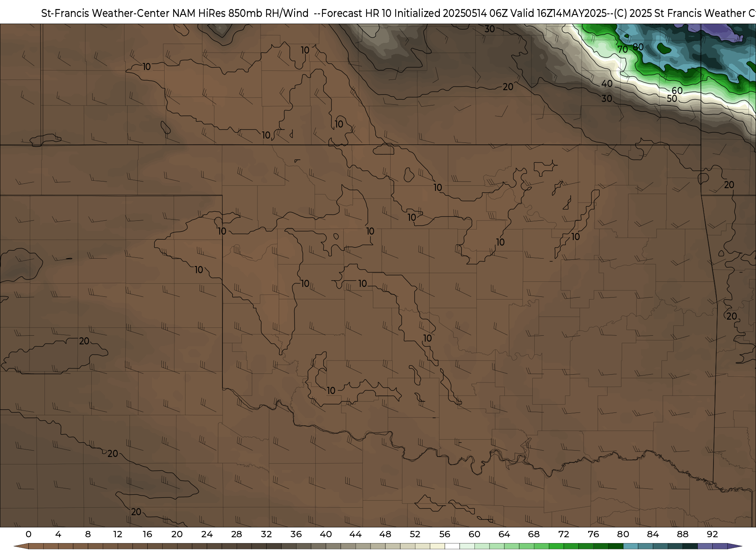Click the colorbar label "92"

[x=712, y=534]
